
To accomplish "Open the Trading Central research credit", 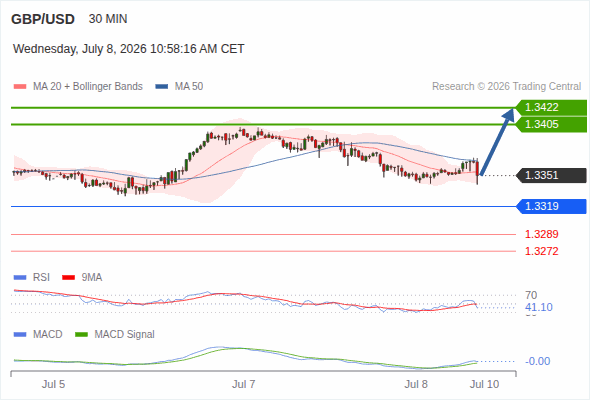I will [506, 87].
